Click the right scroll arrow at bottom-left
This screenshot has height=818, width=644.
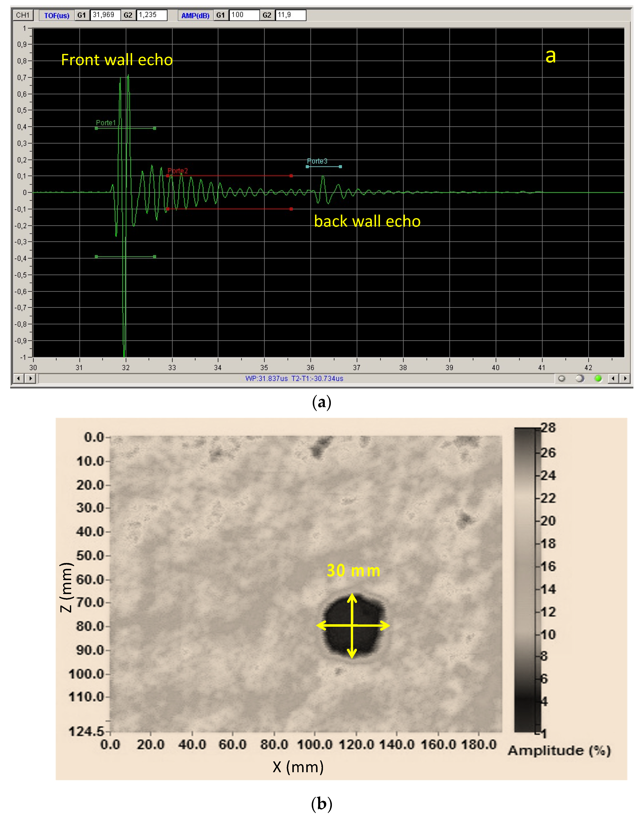point(31,378)
